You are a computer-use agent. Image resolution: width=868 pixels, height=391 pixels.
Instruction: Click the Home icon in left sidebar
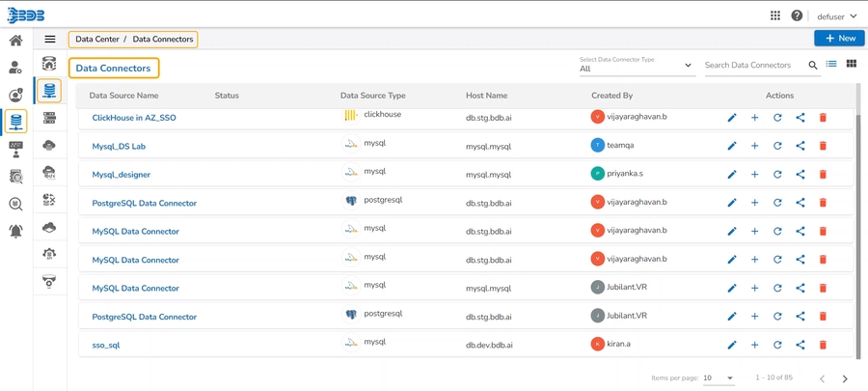15,41
